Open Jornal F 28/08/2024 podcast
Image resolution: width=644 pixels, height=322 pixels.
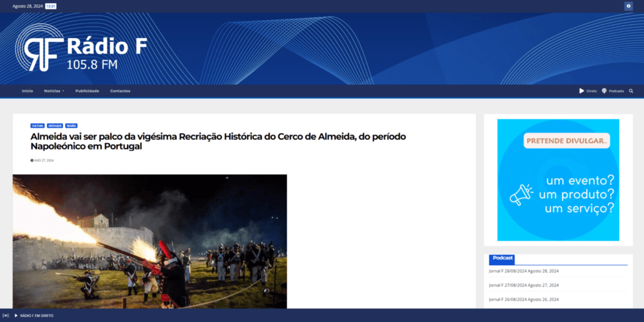pos(523,271)
